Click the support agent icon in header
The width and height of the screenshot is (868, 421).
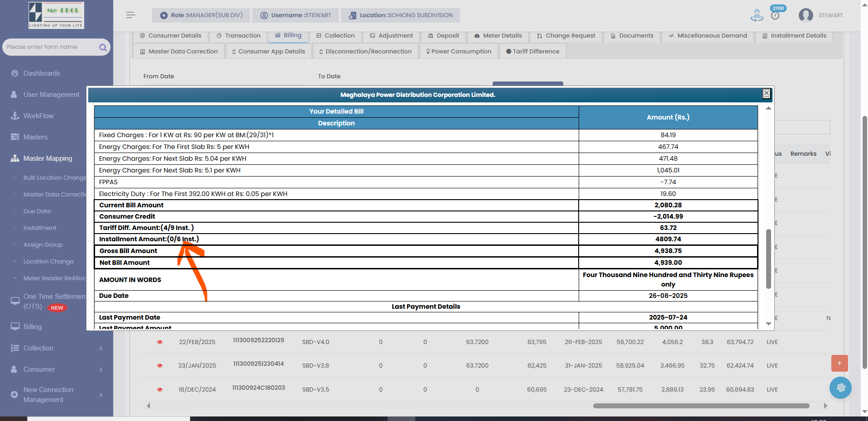tap(757, 15)
